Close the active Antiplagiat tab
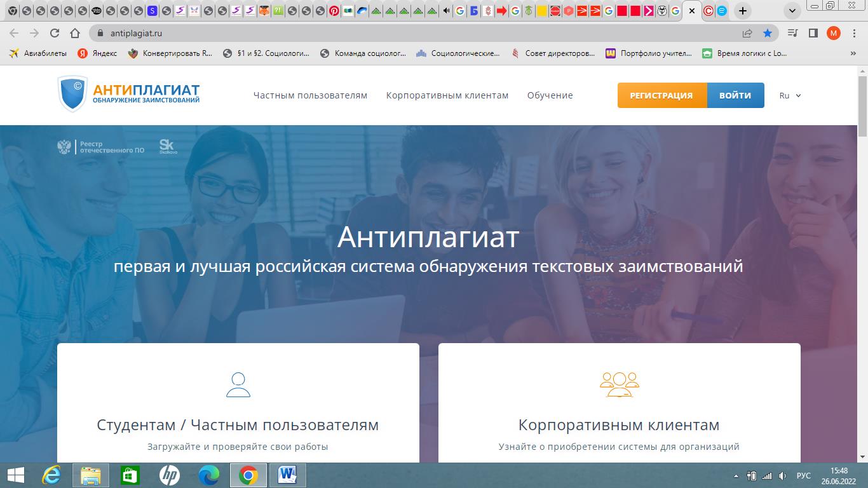868x488 pixels. [x=692, y=11]
